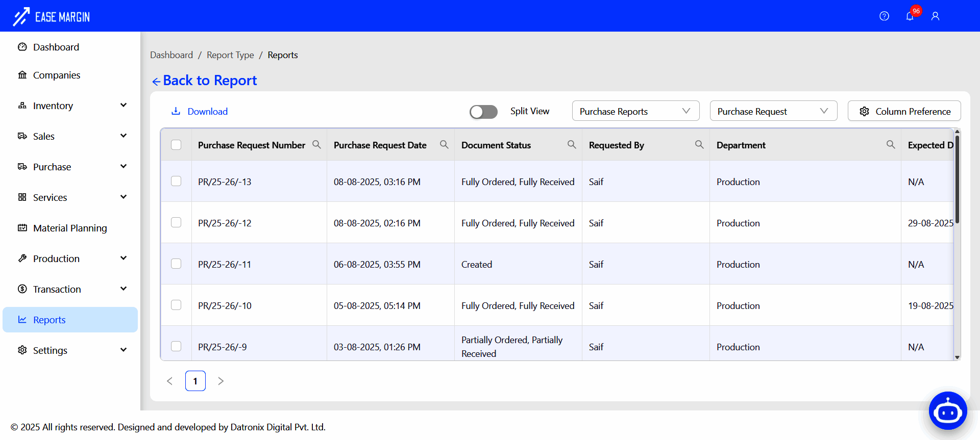Viewport: 980px width, 440px height.
Task: Check the box for PR/25-26/-13 row
Action: [176, 182]
